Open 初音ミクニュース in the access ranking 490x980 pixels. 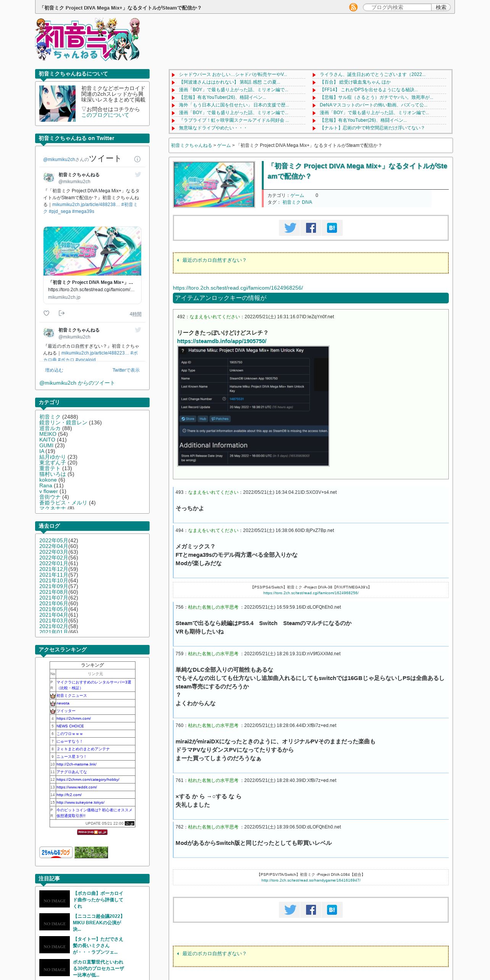(72, 696)
